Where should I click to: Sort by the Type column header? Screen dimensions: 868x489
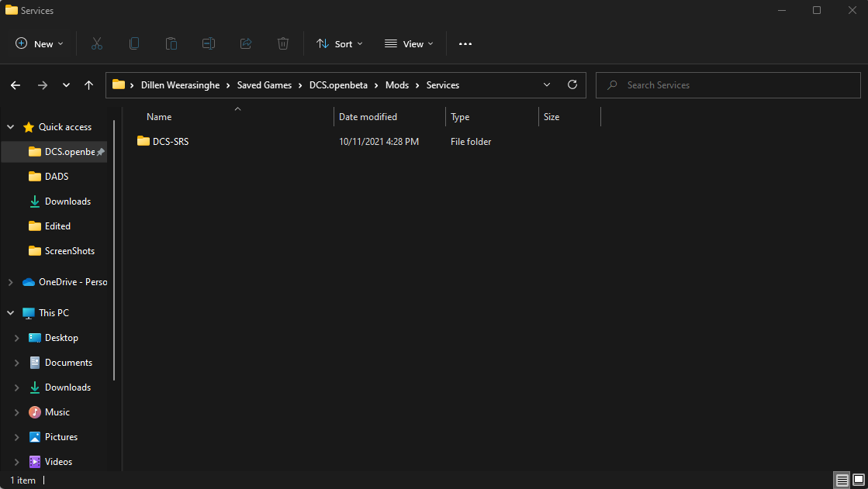pyautogui.click(x=459, y=117)
